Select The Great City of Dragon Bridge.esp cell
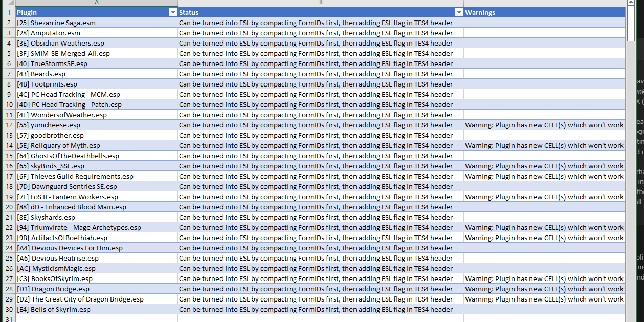644x322 pixels. (97, 299)
